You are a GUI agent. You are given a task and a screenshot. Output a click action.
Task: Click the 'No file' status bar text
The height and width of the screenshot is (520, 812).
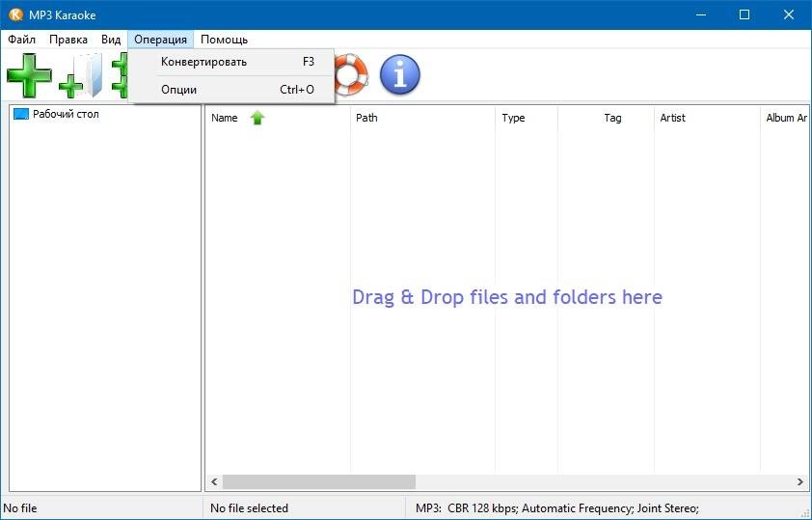[x=20, y=508]
